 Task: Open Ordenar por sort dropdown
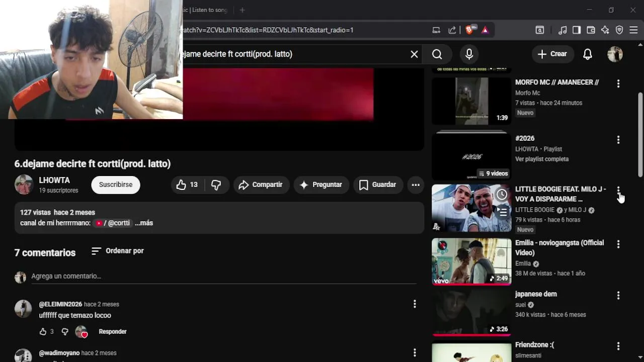117,251
